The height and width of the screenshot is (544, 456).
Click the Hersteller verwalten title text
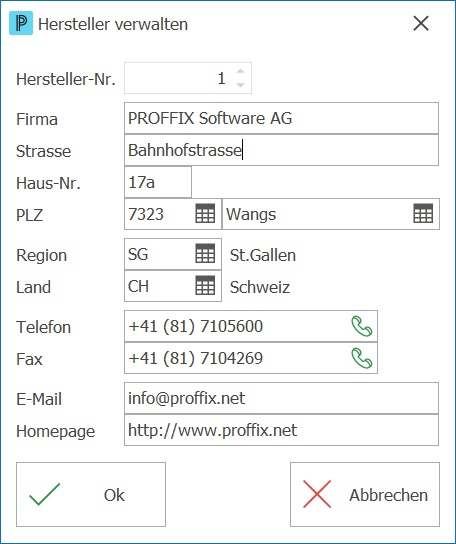click(x=113, y=24)
